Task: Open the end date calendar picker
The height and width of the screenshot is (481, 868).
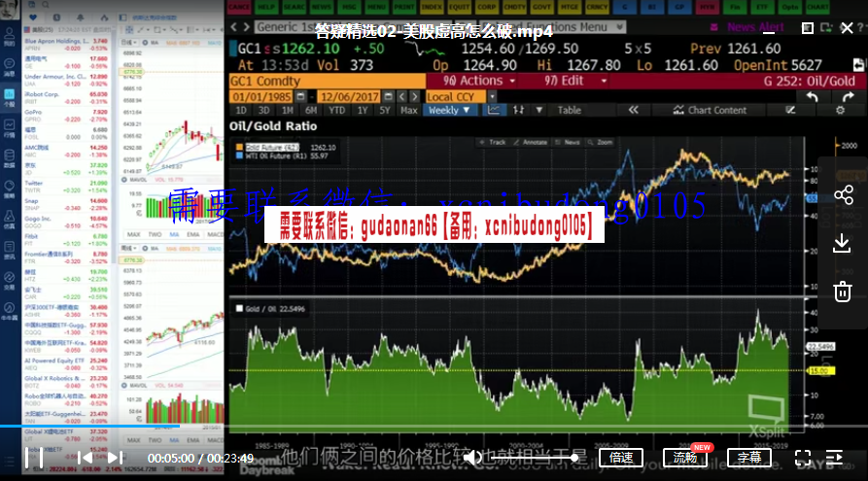Action: tap(388, 97)
